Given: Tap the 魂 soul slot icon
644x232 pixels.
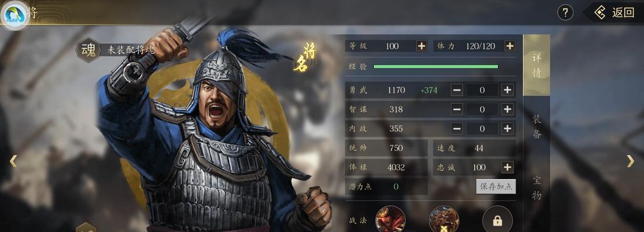Looking at the screenshot, I should 89,50.
